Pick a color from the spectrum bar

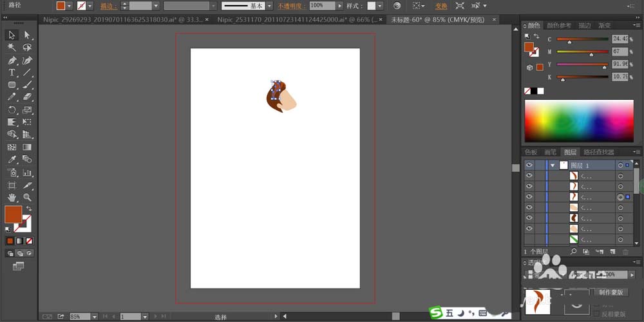click(579, 121)
